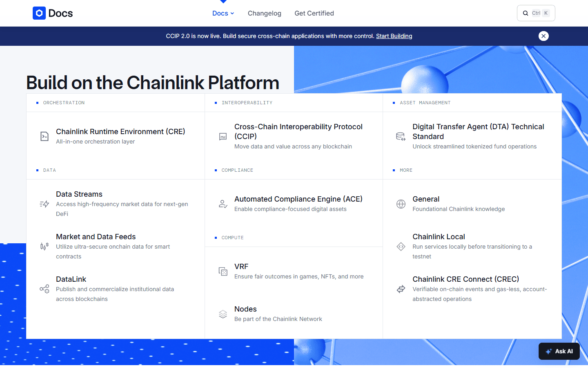
Task: Open Chainlink Runtime Environment (CRE) docs
Action: [x=120, y=131]
